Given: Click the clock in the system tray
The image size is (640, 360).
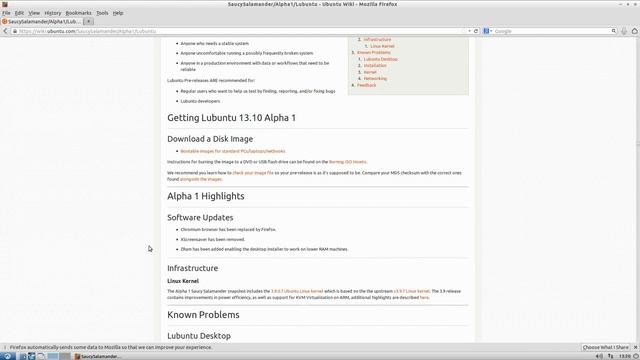Looking at the screenshot, I should click(x=624, y=356).
